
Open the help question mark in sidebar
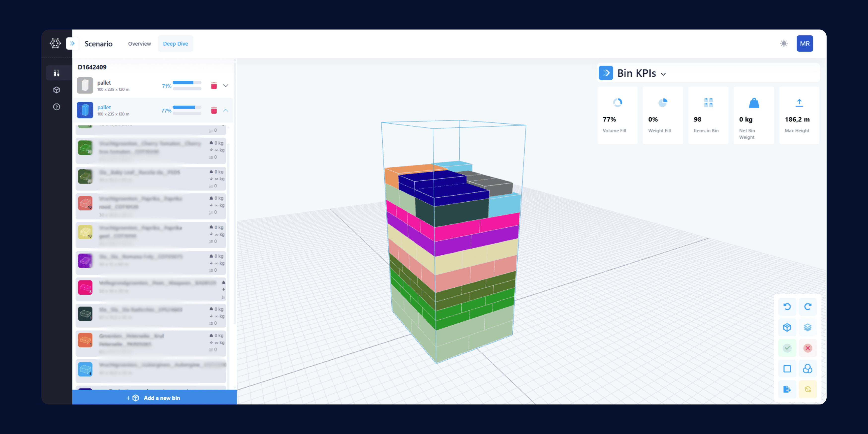pyautogui.click(x=57, y=107)
